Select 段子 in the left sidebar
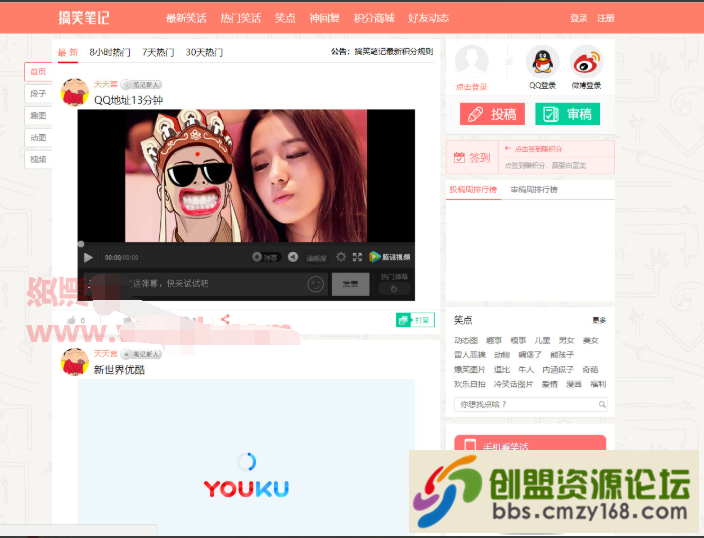704x538 pixels. (x=38, y=93)
